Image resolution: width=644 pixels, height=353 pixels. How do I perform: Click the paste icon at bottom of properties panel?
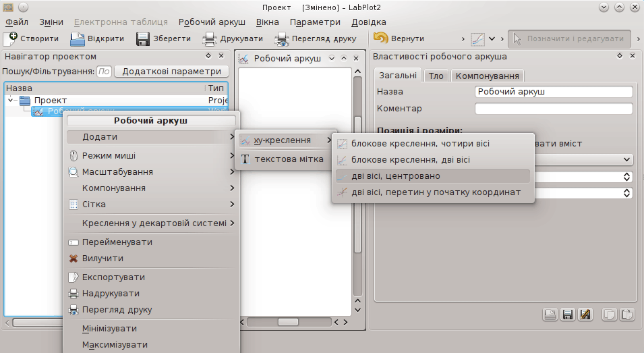[x=627, y=314]
